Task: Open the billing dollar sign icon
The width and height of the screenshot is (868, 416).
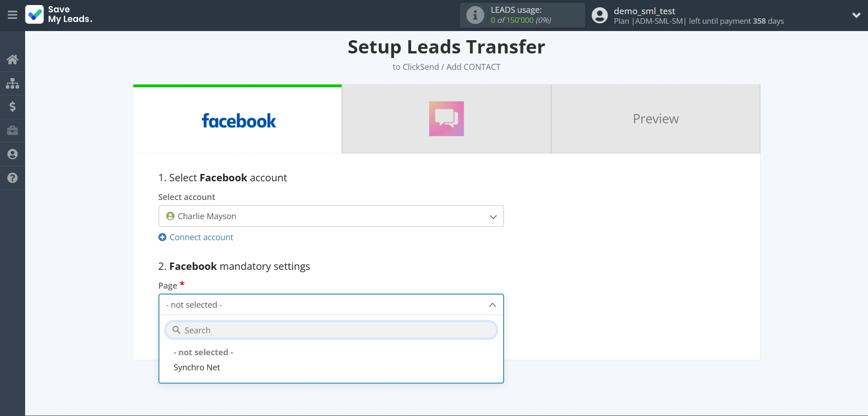Action: (x=12, y=107)
